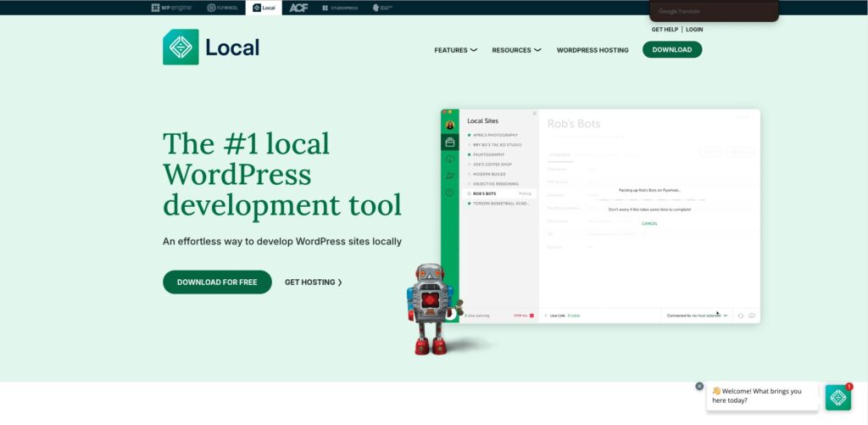The height and width of the screenshot is (425, 868).
Task: Click the toy robot image
Action: (x=431, y=309)
